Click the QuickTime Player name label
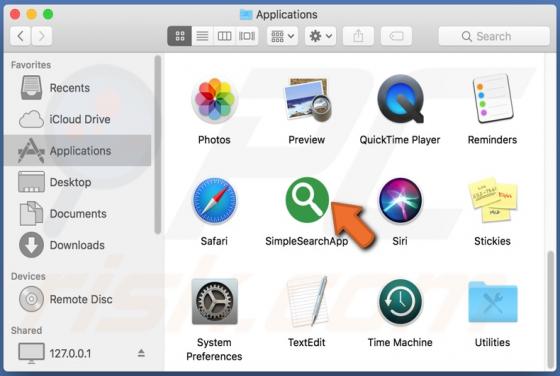 point(400,140)
